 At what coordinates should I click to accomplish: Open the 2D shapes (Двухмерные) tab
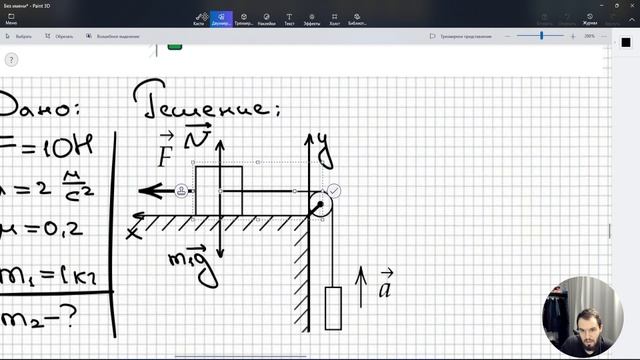(221, 19)
